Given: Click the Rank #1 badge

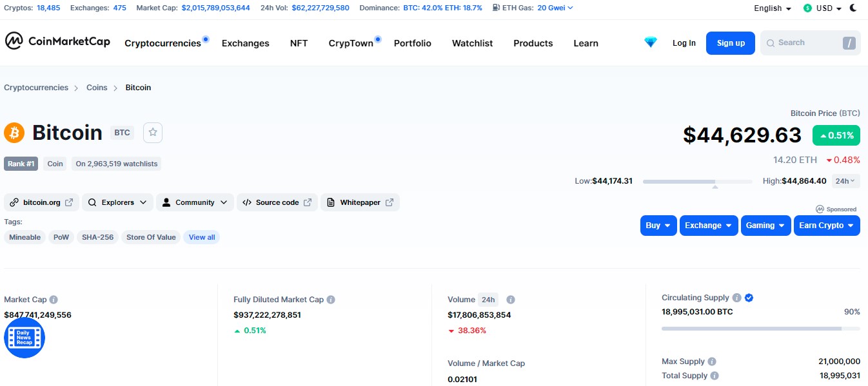Looking at the screenshot, I should (21, 164).
